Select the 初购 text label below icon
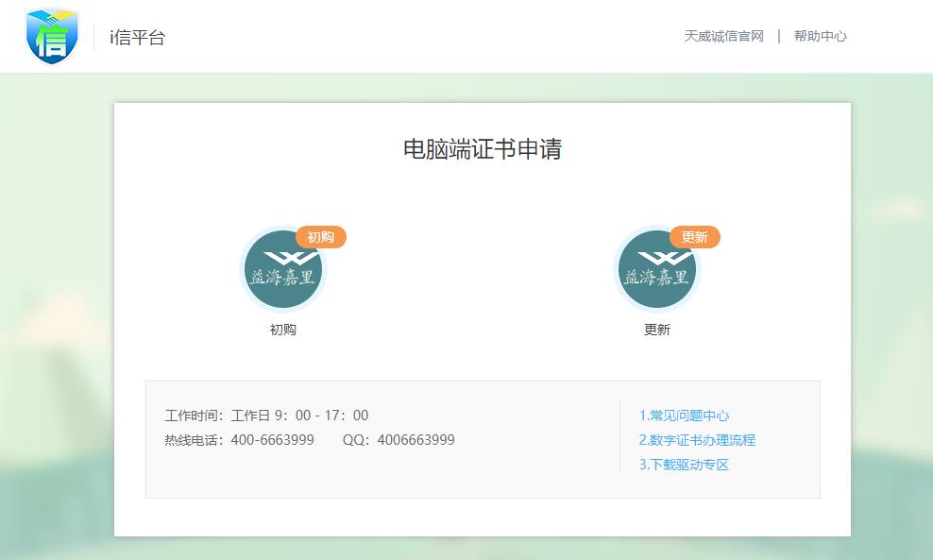 283,330
